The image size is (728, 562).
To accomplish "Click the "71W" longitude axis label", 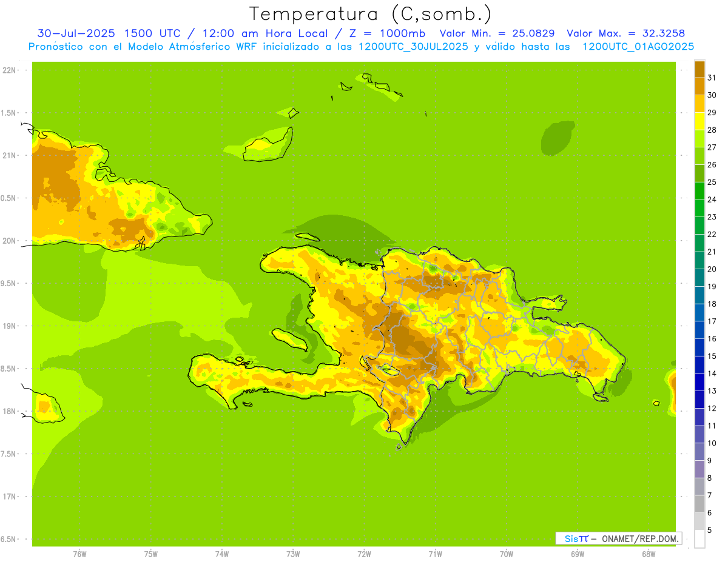I will tap(435, 554).
